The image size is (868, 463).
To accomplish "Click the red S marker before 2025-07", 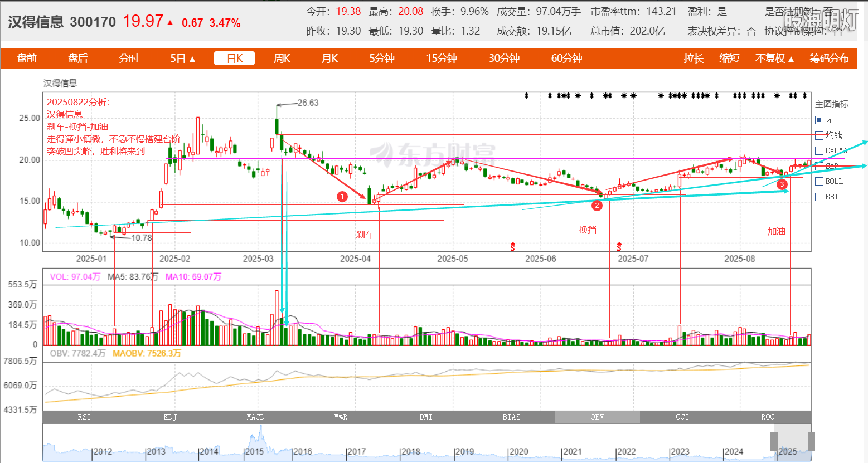I will click(619, 246).
